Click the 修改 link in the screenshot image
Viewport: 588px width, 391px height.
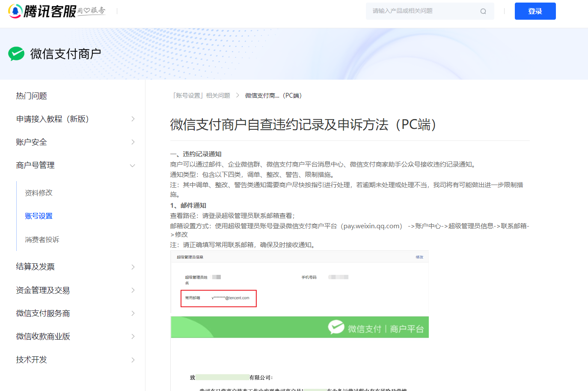419,257
